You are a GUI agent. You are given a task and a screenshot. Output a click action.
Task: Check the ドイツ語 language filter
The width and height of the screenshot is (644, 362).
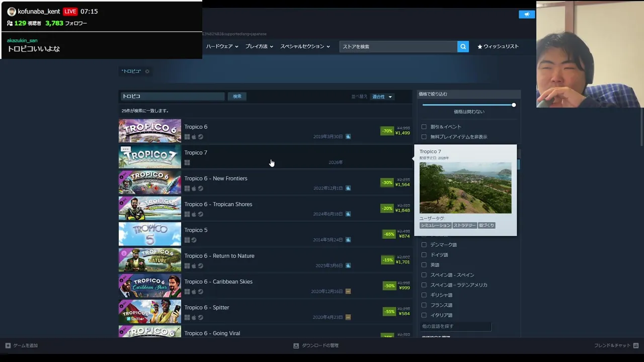tap(424, 255)
